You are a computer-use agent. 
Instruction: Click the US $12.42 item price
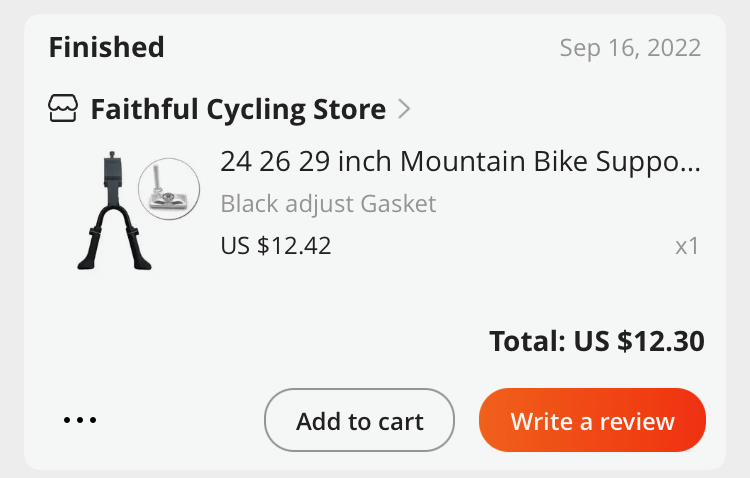tap(276, 246)
